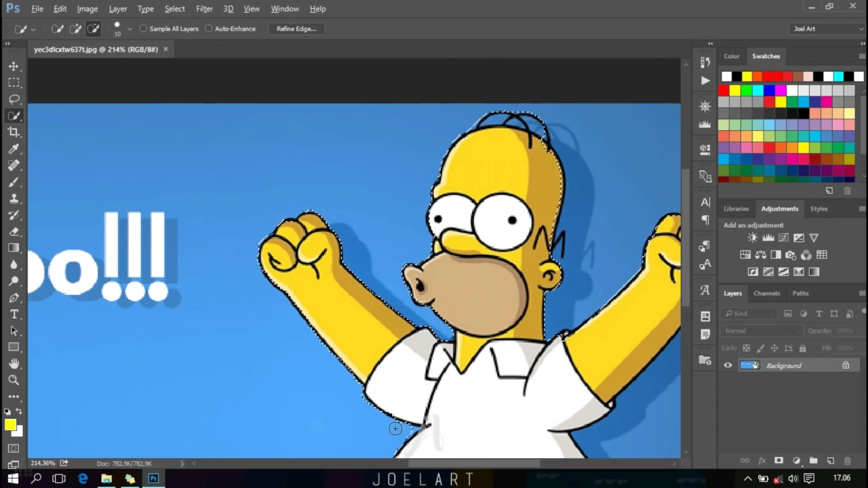The width and height of the screenshot is (868, 488).
Task: Switch to the Styles tab
Action: 818,209
